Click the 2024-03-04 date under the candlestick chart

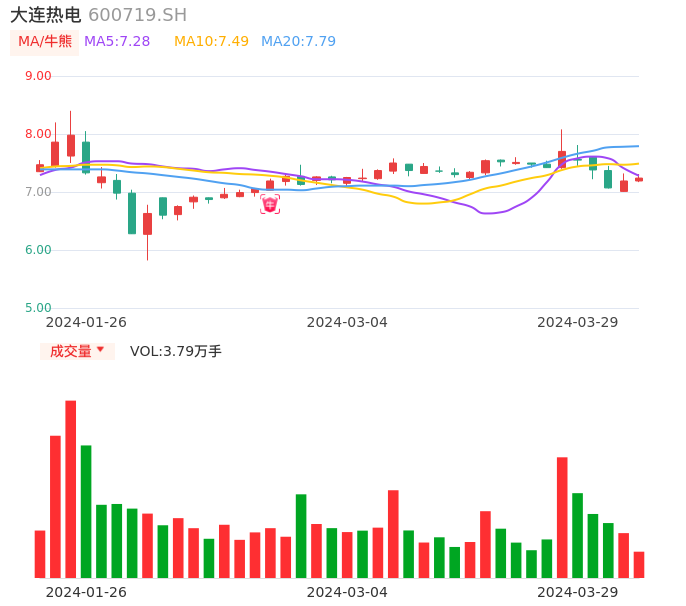(347, 322)
